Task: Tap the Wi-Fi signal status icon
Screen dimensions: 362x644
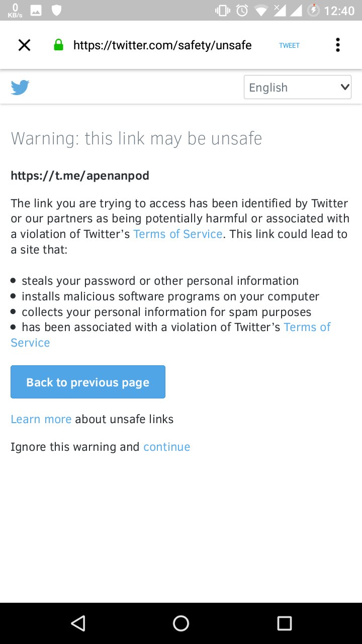Action: tap(261, 10)
